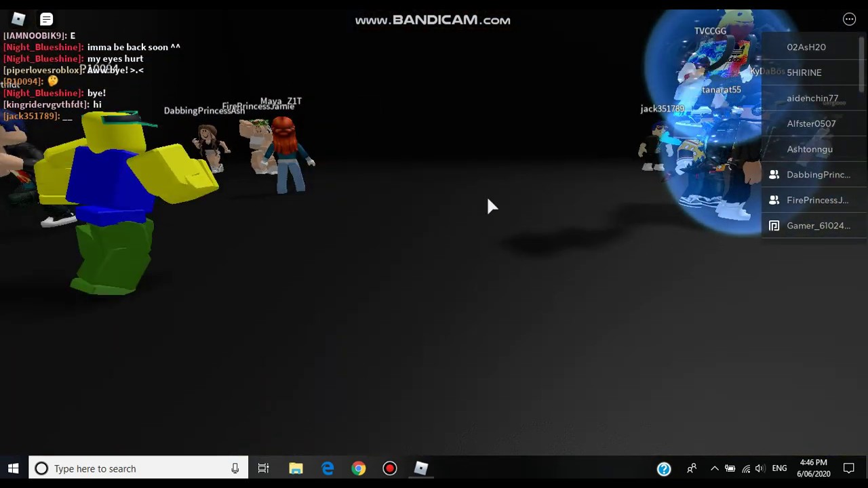Click the IAMNOOBIK9 chat message
This screenshot has width=868, height=488.
point(39,35)
